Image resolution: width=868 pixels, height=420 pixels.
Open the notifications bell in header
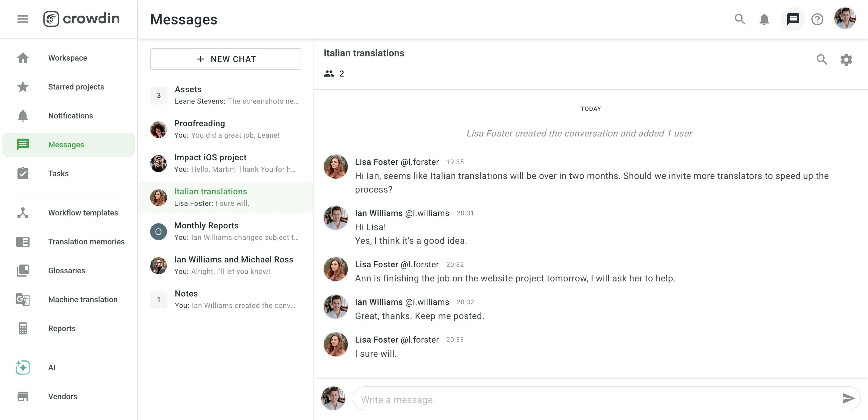(764, 19)
